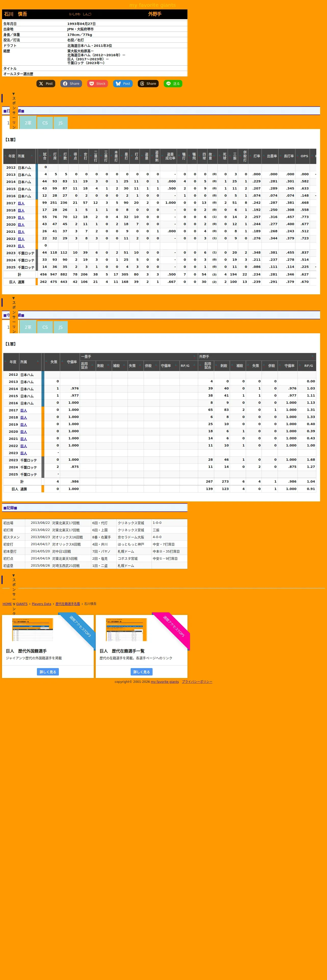Image resolution: width=327 pixels, height=980 pixels.
Task: Open the 2軍 tab in the fielding section
Action: click(x=28, y=327)
